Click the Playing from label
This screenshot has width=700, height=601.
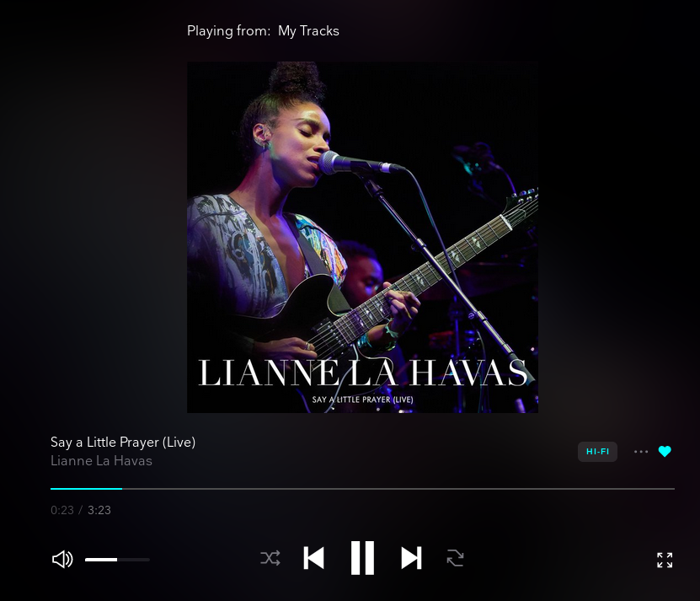(x=228, y=31)
